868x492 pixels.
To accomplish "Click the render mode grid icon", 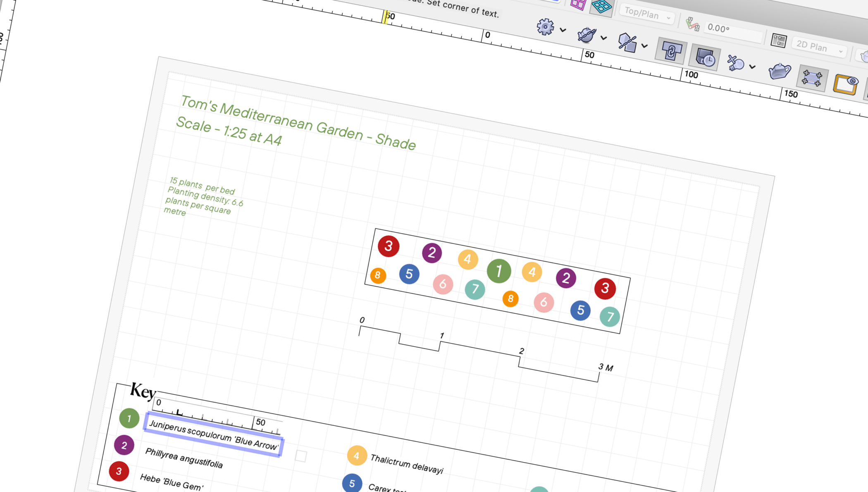I will [x=778, y=41].
